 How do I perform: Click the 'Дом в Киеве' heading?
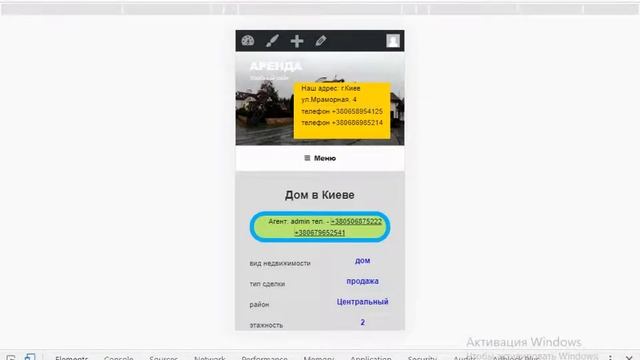coord(320,195)
